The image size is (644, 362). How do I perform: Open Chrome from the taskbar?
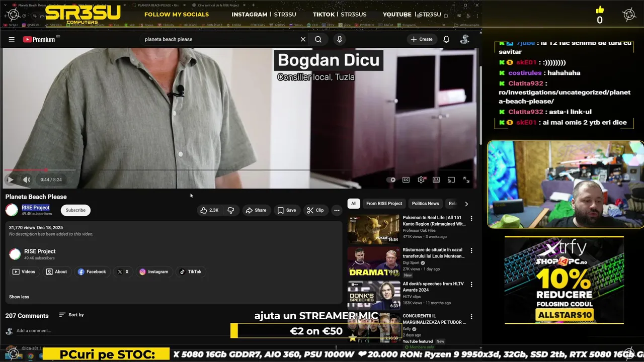30,356
